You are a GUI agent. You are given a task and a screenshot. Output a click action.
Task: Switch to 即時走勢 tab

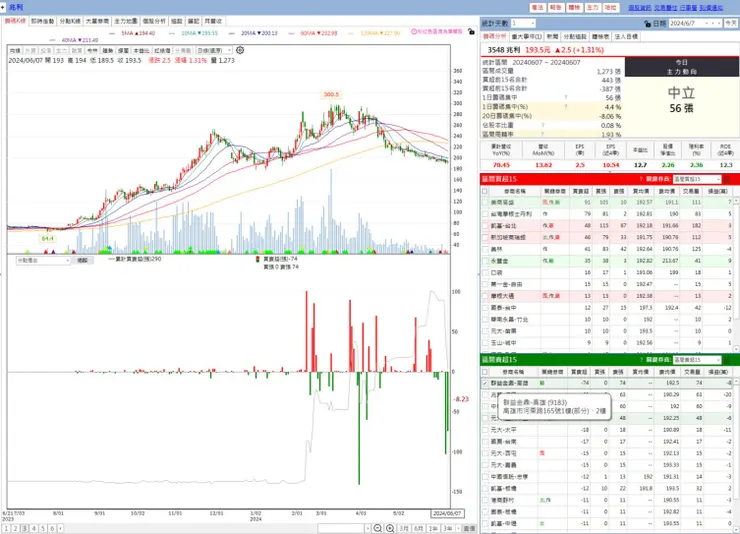42,21
